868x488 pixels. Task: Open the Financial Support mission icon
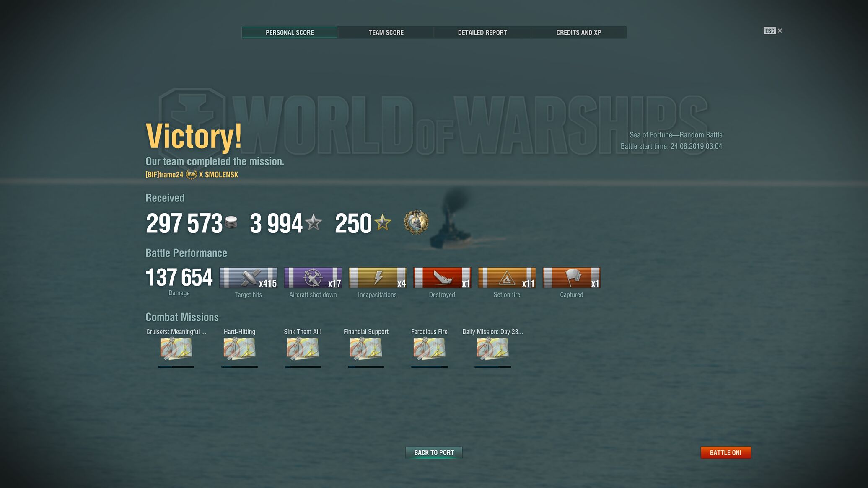366,349
